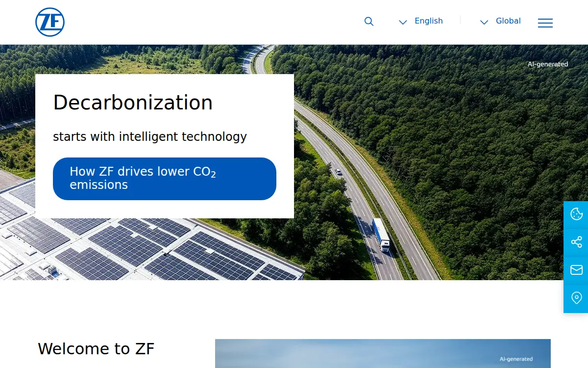Click How ZF drives lower CO2 emissions button
This screenshot has width=588, height=368.
pyautogui.click(x=165, y=179)
